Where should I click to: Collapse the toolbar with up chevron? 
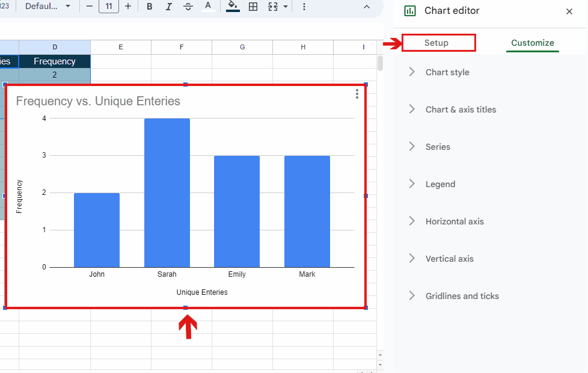367,7
